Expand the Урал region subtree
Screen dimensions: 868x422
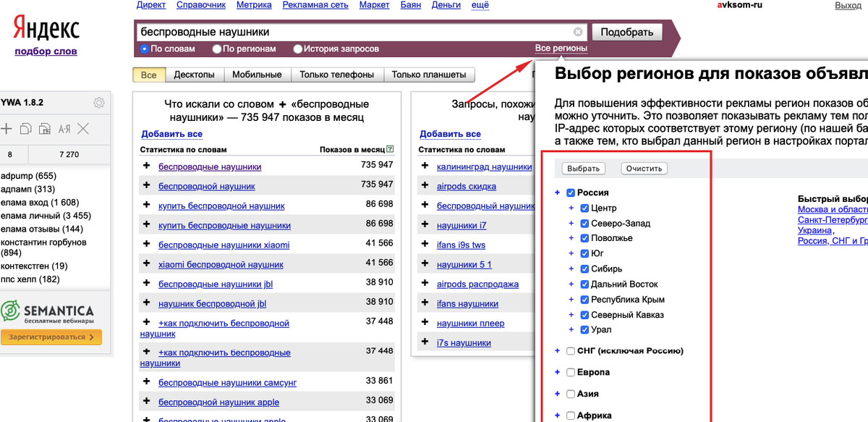(x=571, y=329)
